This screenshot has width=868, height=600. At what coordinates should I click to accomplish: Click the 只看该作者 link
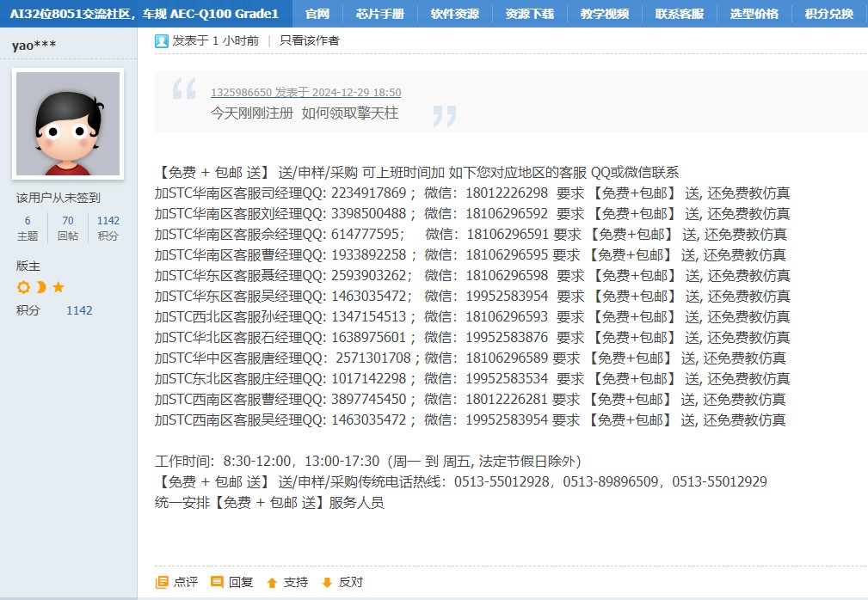point(310,40)
